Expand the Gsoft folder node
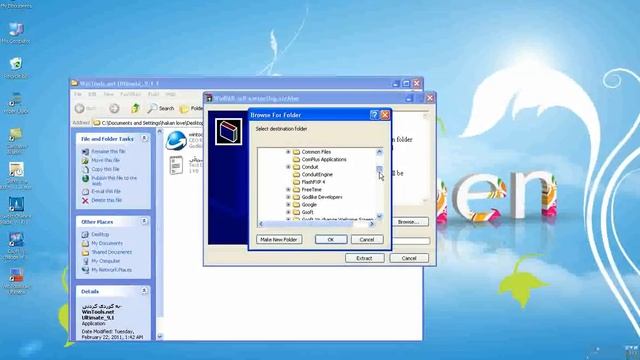Viewport: 640px width, 360px height. [288, 212]
